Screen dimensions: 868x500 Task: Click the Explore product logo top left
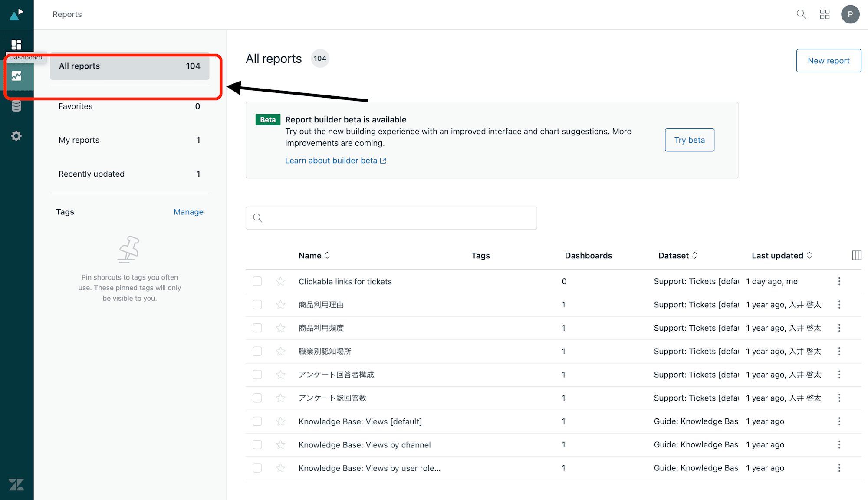pos(16,14)
